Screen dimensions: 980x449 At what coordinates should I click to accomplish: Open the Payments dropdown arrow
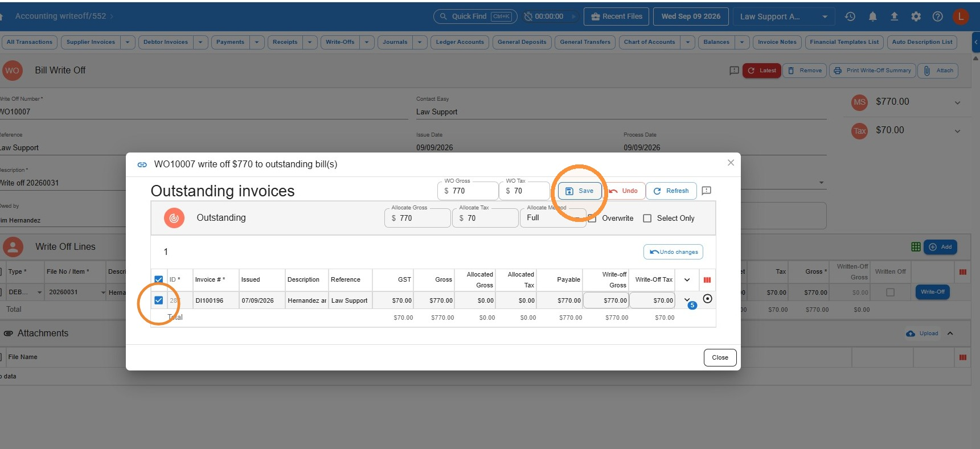[x=257, y=42]
